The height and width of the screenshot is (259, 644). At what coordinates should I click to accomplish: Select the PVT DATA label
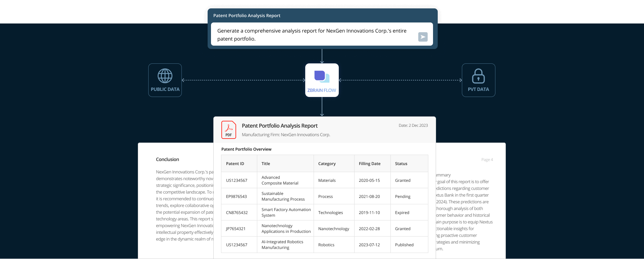tap(478, 89)
